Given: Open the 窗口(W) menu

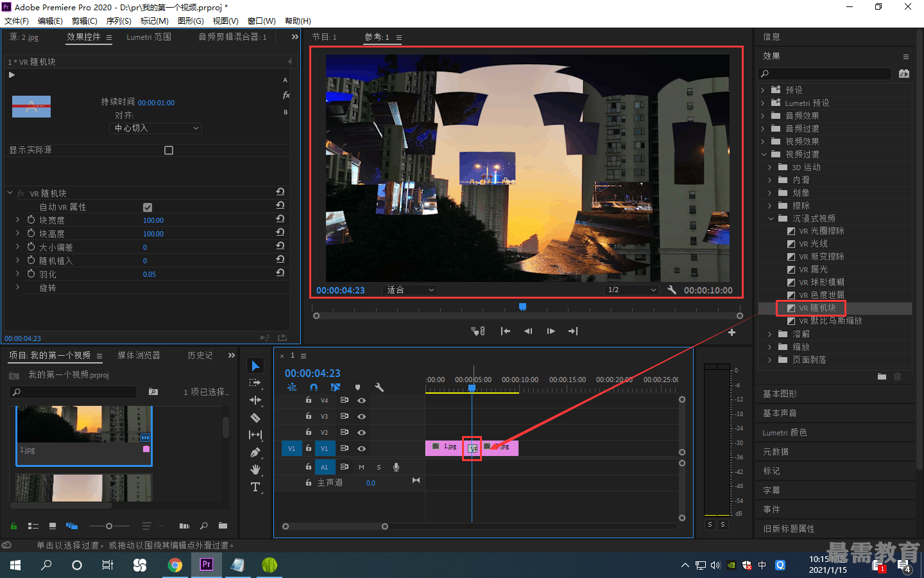Looking at the screenshot, I should pos(262,21).
